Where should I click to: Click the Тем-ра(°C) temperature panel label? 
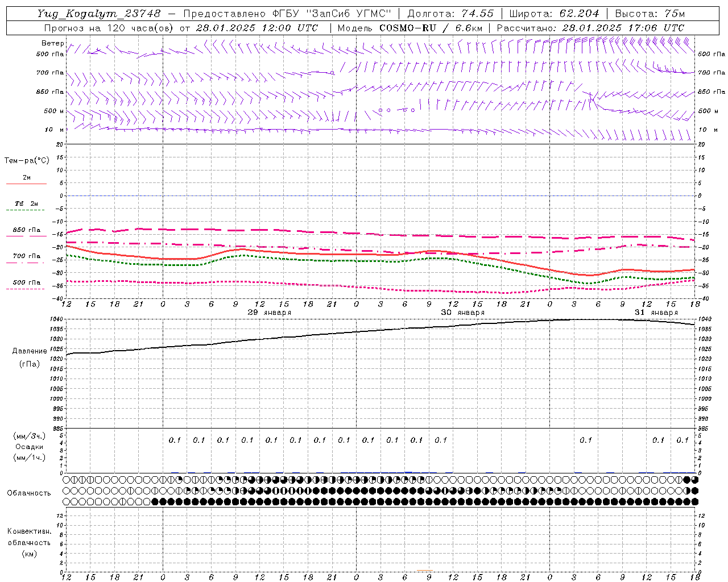coord(27,161)
